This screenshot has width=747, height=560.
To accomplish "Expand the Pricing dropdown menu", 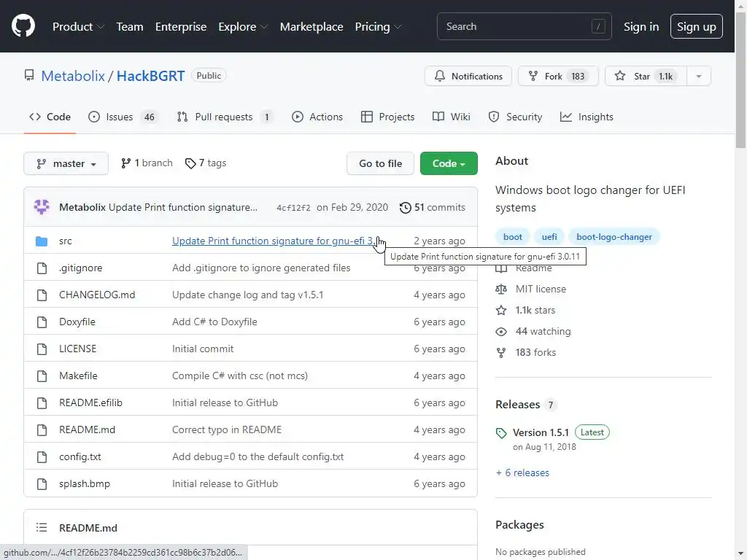I will tap(379, 27).
